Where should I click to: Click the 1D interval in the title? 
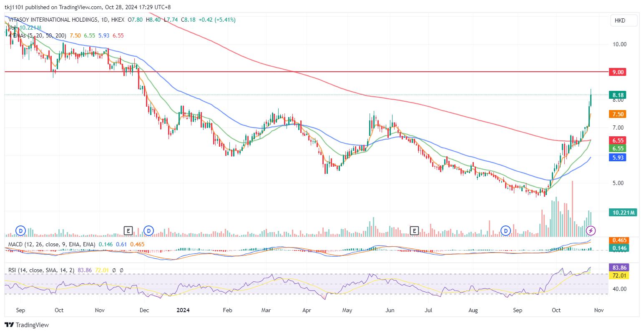point(105,20)
